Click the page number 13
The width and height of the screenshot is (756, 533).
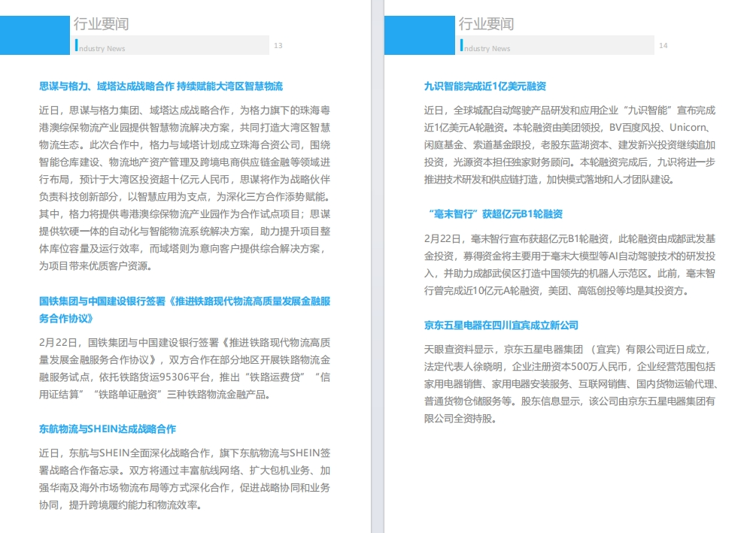[278, 45]
